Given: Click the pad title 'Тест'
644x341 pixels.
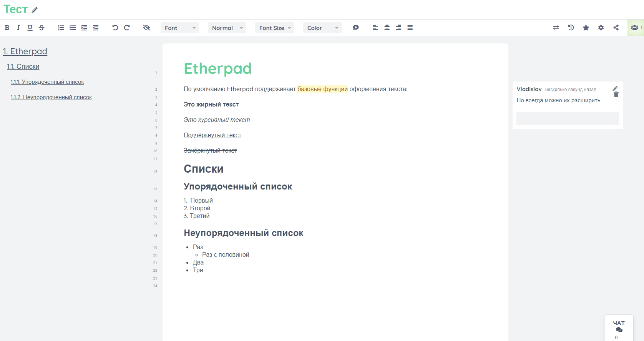Looking at the screenshot, I should tap(16, 9).
